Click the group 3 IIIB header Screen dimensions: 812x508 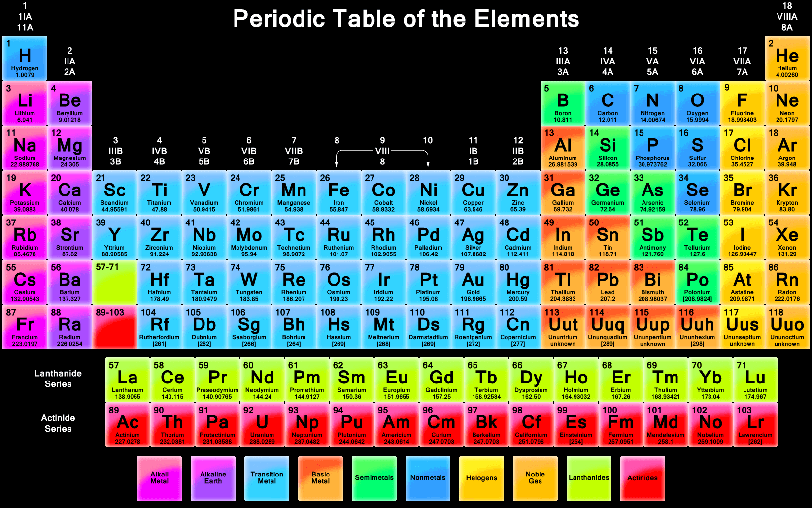click(115, 151)
